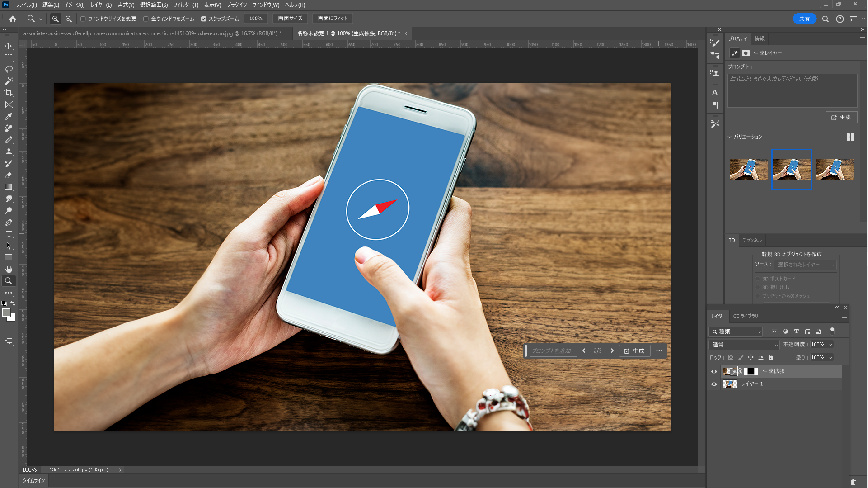Switch to the CC ライブラリ tab
The height and width of the screenshot is (488, 868).
[x=746, y=316]
